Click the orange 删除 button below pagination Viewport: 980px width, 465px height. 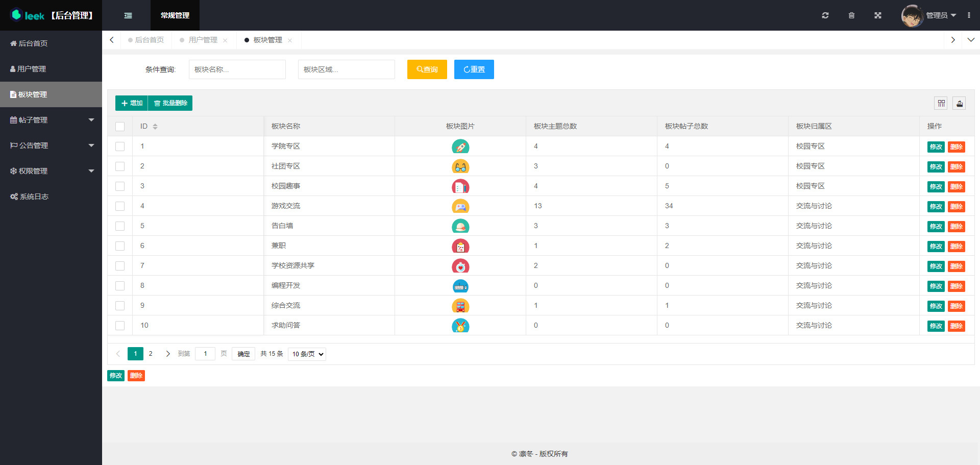tap(136, 376)
